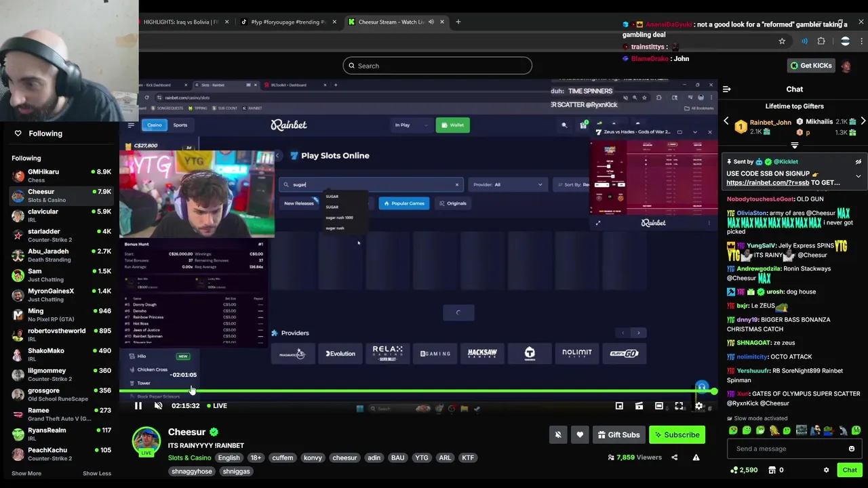868x488 pixels.
Task: Open the Sports tab on Rainbet
Action: coord(180,125)
